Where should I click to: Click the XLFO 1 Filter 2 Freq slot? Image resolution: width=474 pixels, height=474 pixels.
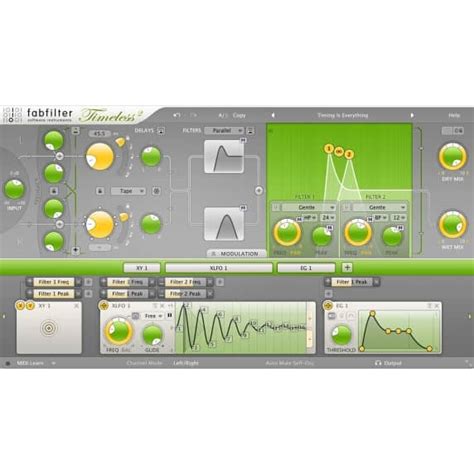(x=185, y=282)
